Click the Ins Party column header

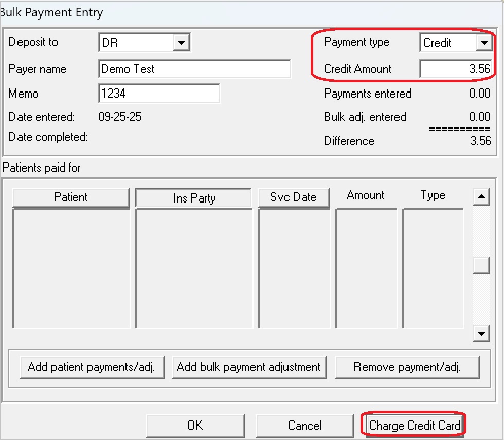click(x=193, y=198)
